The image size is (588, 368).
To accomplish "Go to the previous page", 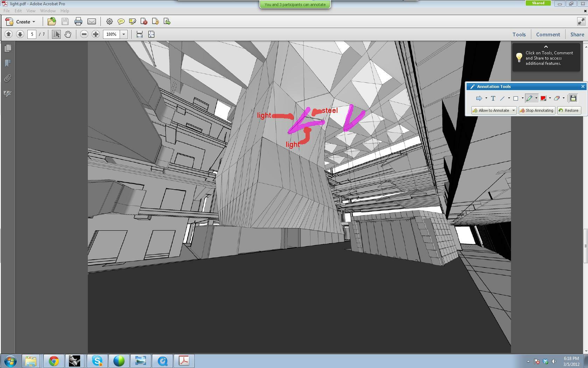I will click(x=9, y=34).
